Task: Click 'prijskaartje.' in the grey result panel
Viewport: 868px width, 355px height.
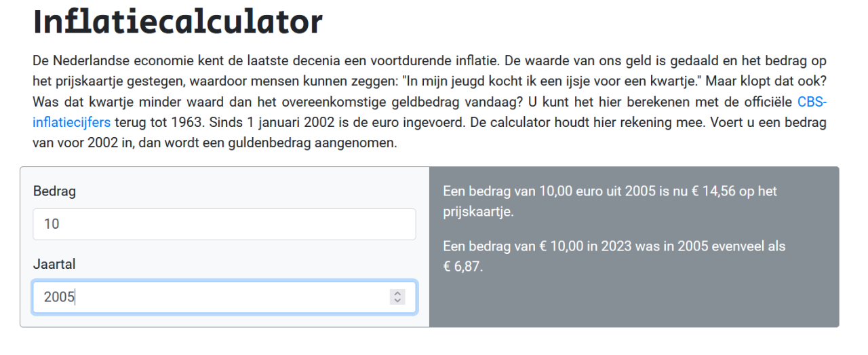Action: pos(478,211)
